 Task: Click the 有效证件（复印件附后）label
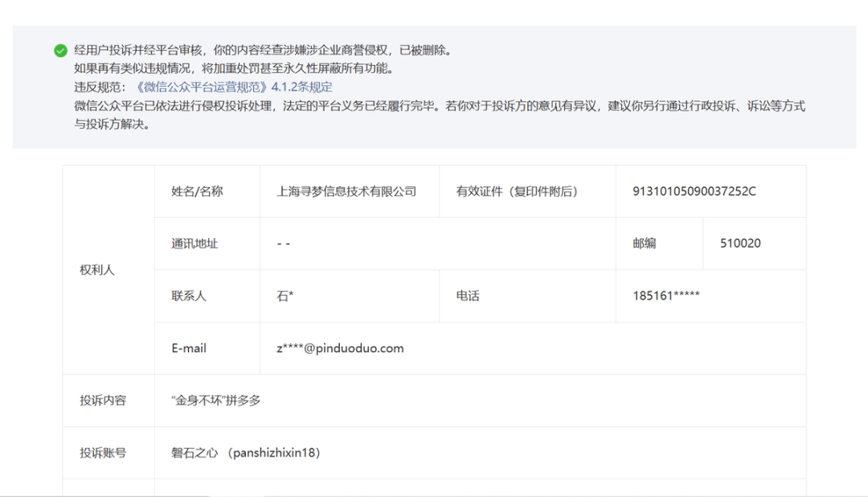(x=517, y=191)
